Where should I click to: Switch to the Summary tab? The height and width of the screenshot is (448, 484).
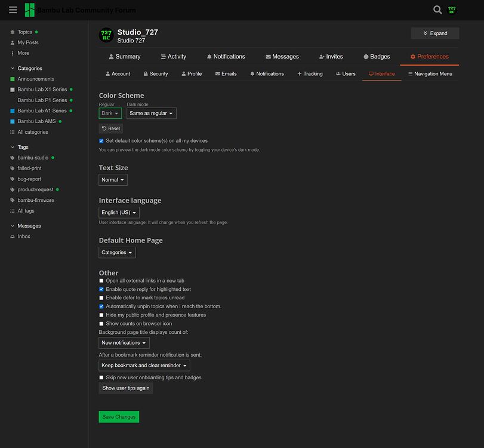[124, 57]
